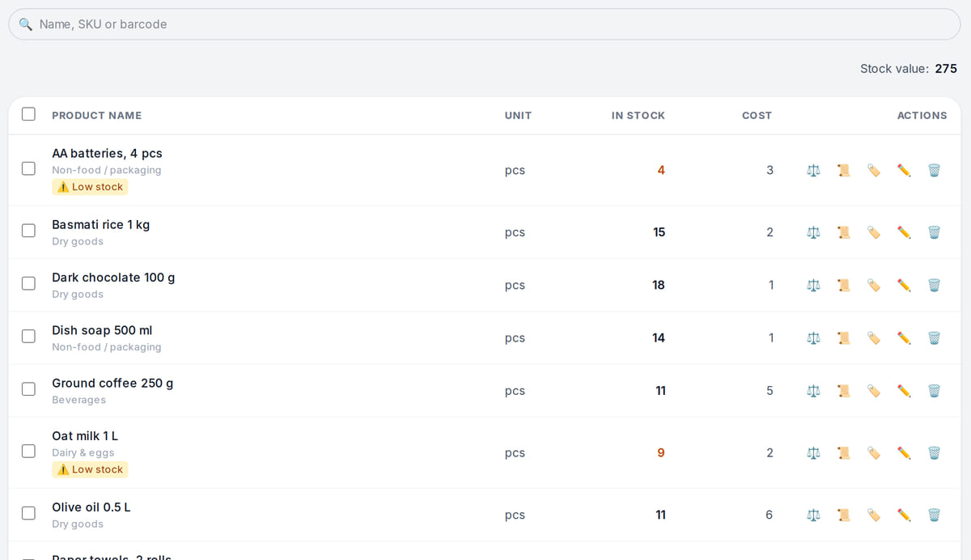Click in-stock value 9 for Oat milk
971x560 pixels.
pos(661,452)
